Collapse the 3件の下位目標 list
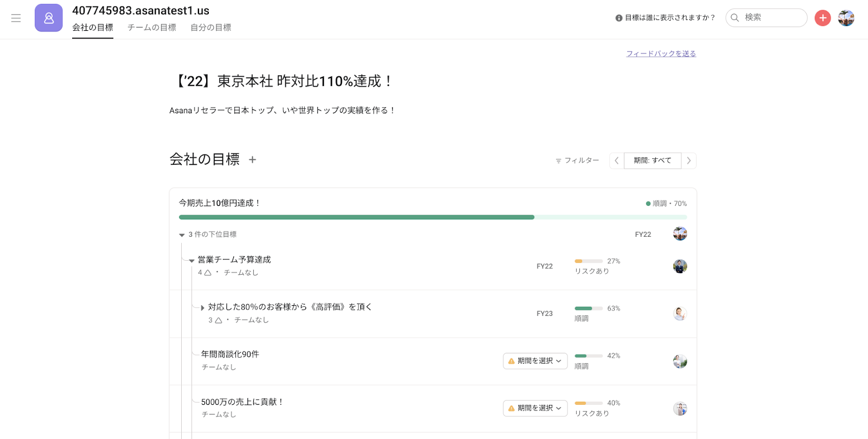Image resolution: width=868 pixels, height=439 pixels. click(x=182, y=235)
